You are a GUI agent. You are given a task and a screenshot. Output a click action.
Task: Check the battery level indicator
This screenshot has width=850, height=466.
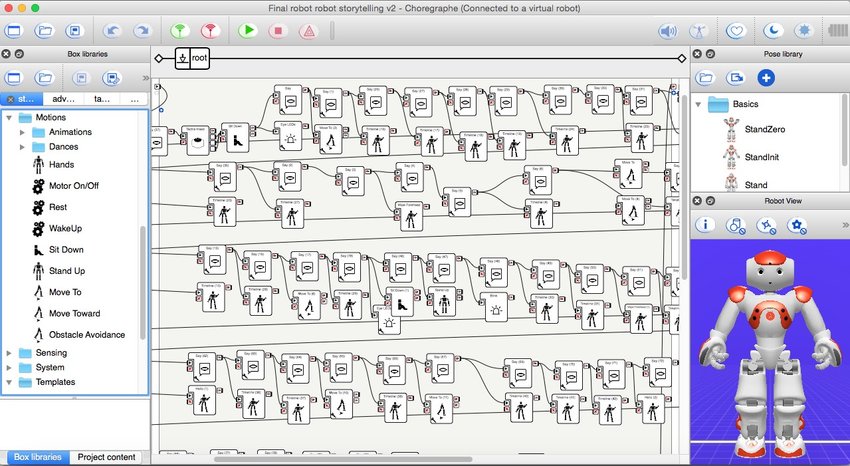pos(839,31)
